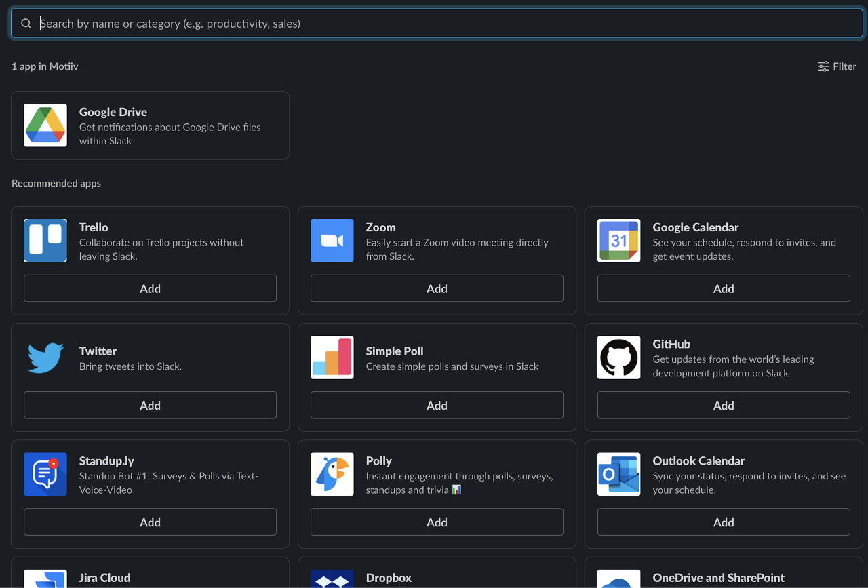The image size is (868, 588).
Task: Open the Google Drive title link
Action: [x=113, y=112]
